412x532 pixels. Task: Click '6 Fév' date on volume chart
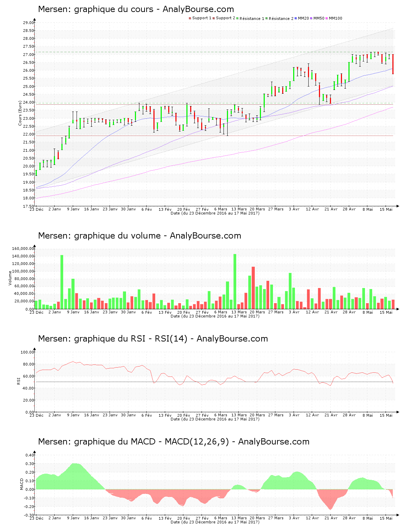pos(147,312)
